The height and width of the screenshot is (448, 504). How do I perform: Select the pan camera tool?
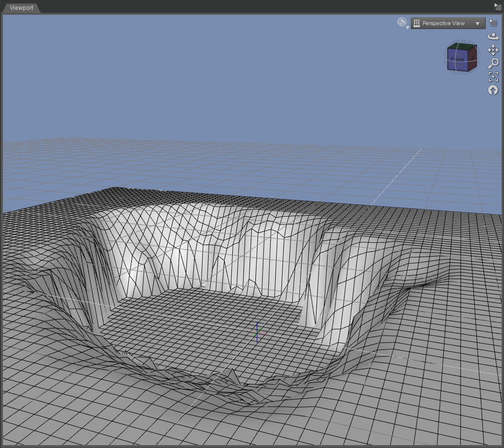(x=493, y=50)
